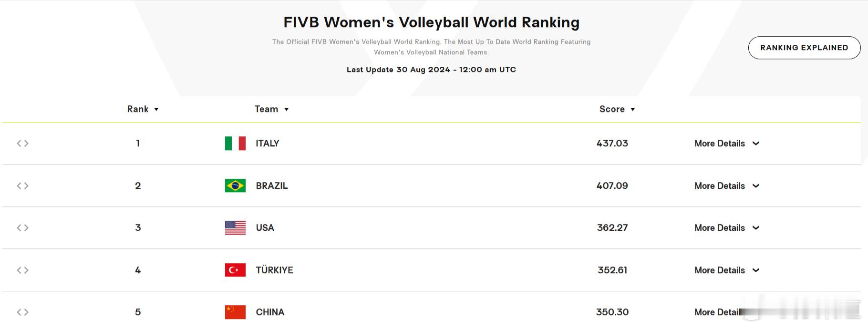Expand More Details for Italy
The image size is (868, 329).
[x=727, y=144]
